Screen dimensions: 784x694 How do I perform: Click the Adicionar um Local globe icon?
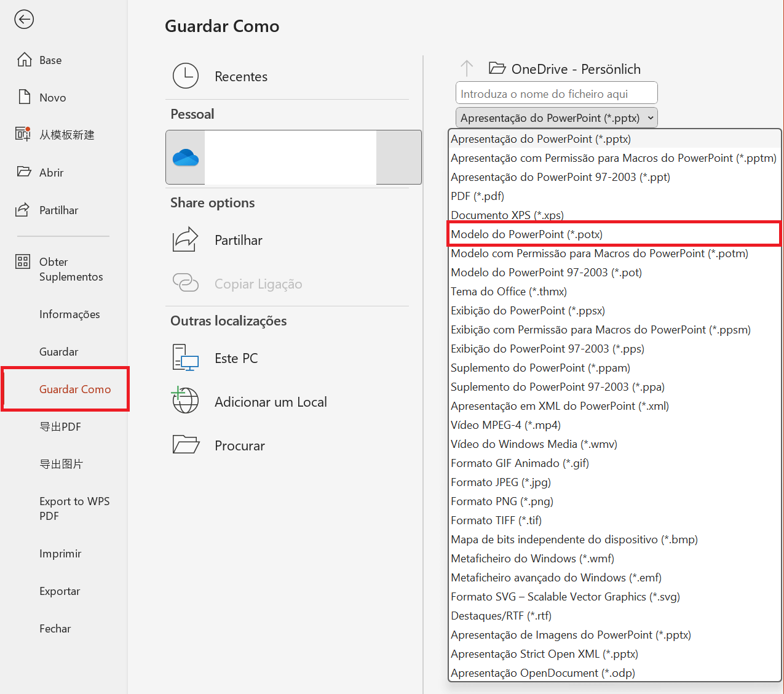tap(185, 400)
